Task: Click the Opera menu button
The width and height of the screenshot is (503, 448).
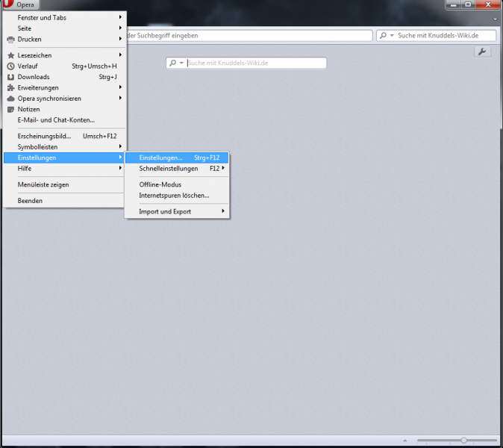Action: click(x=20, y=5)
